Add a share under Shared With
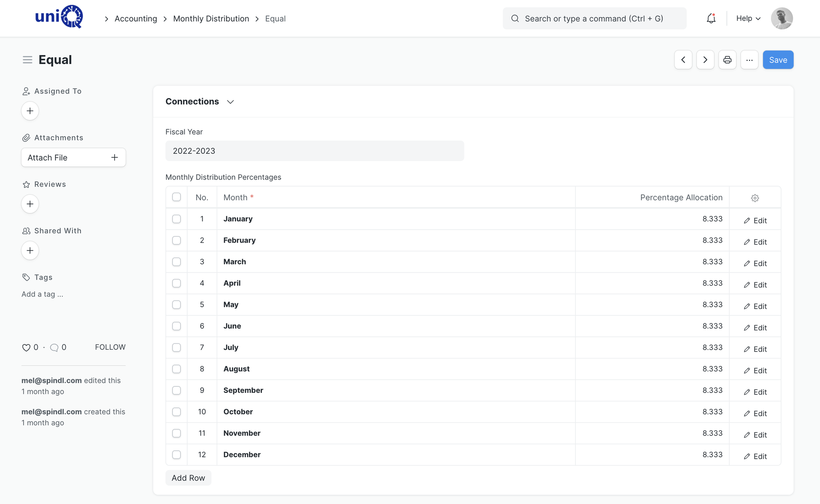820x504 pixels. (x=30, y=251)
